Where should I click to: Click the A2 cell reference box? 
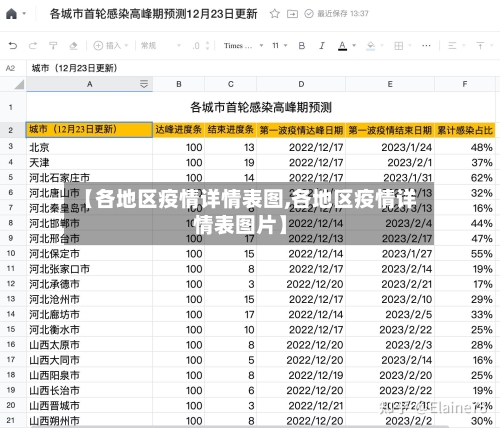click(11, 68)
